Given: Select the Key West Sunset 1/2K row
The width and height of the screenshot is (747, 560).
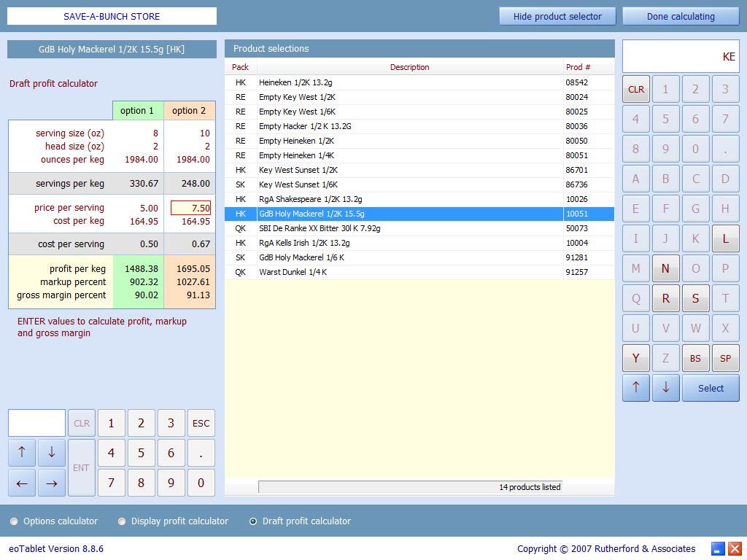Looking at the screenshot, I should click(x=419, y=170).
